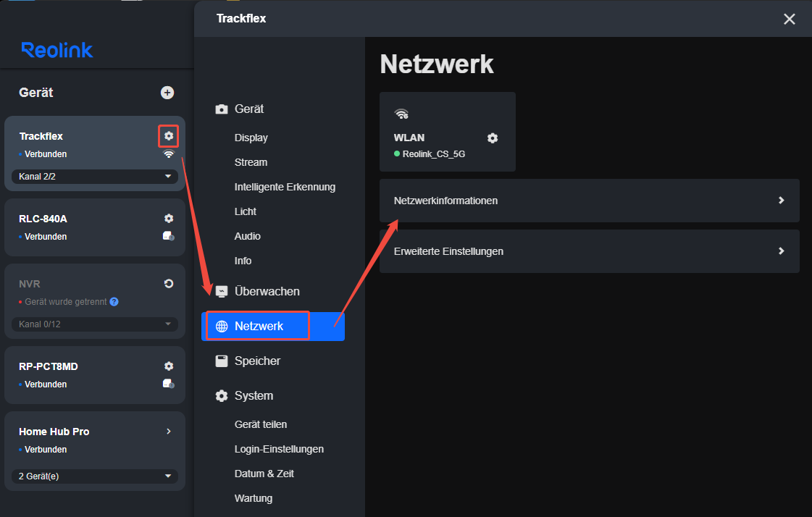
Task: Click the Reolink logo
Action: (x=57, y=50)
